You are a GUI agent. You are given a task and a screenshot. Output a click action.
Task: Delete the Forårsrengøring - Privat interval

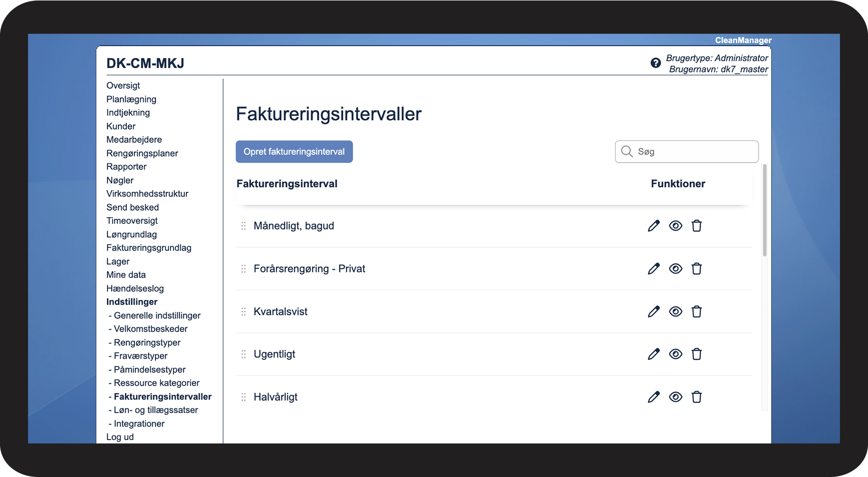[x=697, y=269]
